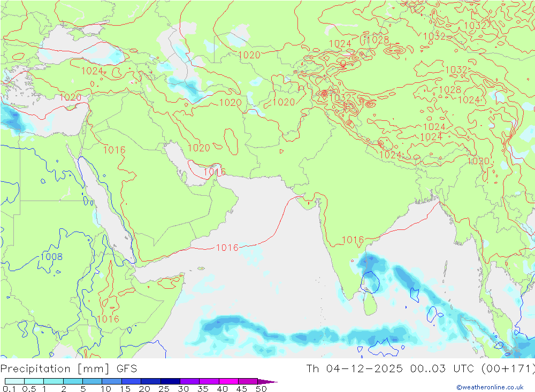Image resolution: width=535 pixels, height=392 pixels.
Task: Select the 10–15 mm blue legend swatch
Action: click(x=112, y=381)
